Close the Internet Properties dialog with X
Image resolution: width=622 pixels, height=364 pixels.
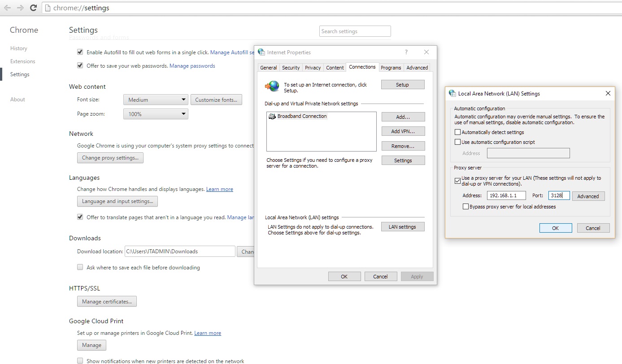426,52
